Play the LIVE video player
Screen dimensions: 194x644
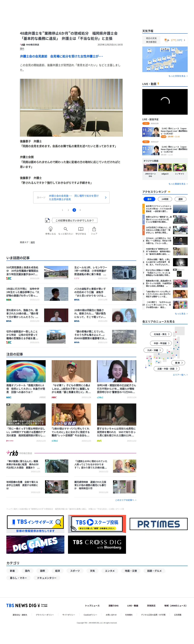point(165,102)
